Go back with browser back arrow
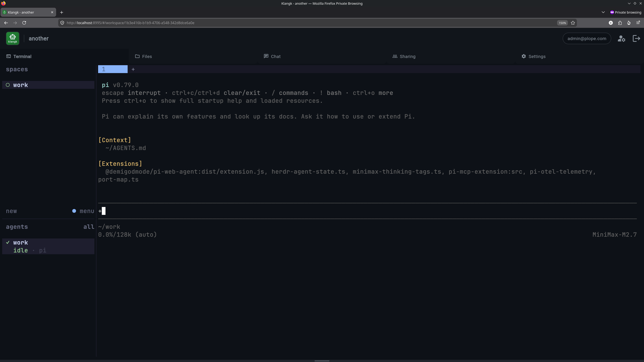This screenshot has width=644, height=362. (6, 23)
